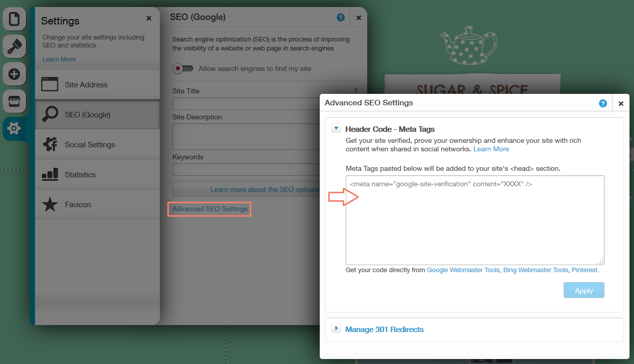Collapse the Header Code - Meta Tags section

[x=336, y=128]
